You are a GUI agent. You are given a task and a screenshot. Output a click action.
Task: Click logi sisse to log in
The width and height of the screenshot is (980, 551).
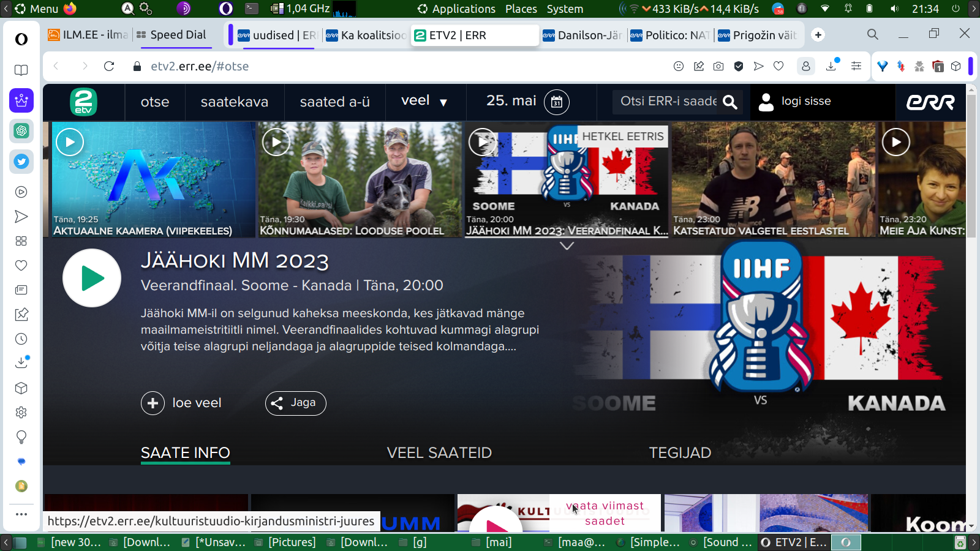point(794,102)
